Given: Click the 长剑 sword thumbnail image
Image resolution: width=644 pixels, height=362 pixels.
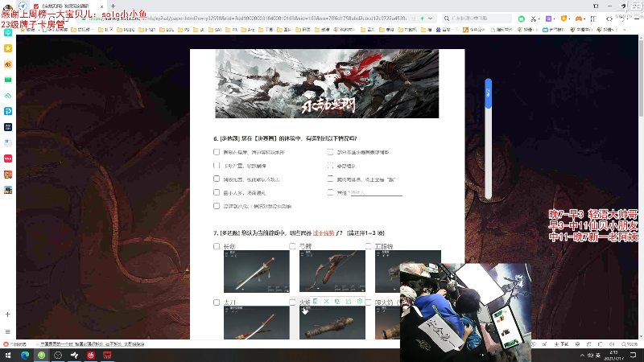Looking at the screenshot, I should (256, 271).
